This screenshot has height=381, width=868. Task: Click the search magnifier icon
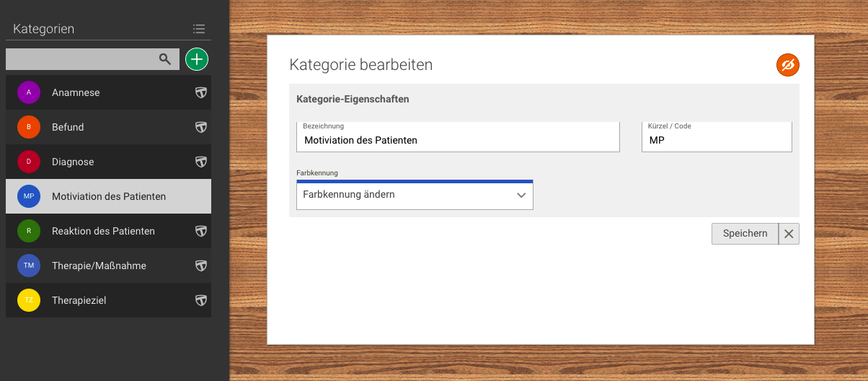point(165,59)
